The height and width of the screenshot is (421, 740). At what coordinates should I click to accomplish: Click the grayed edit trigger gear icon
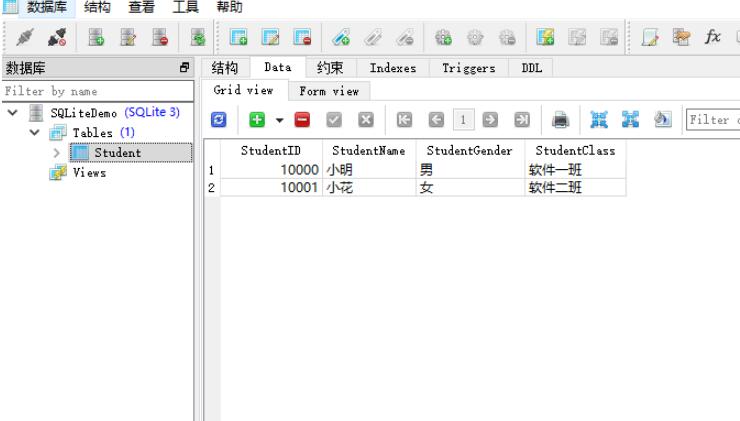475,37
